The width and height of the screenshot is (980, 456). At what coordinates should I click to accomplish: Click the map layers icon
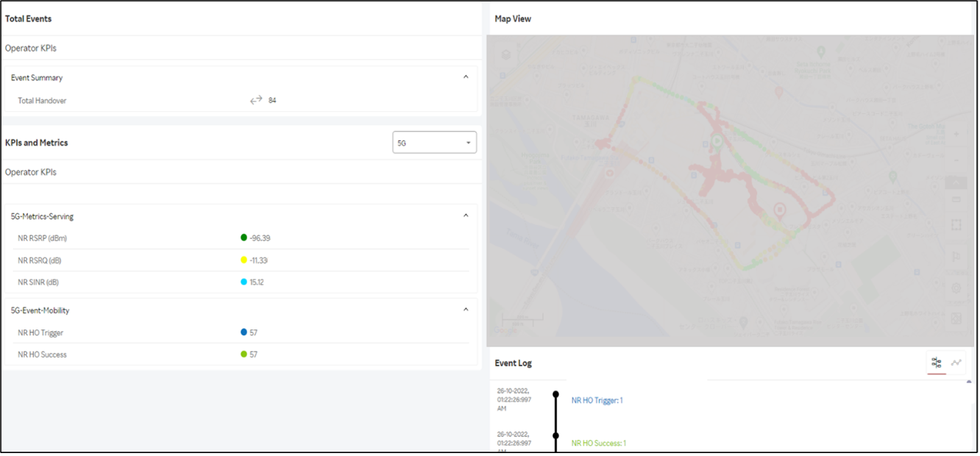click(956, 199)
